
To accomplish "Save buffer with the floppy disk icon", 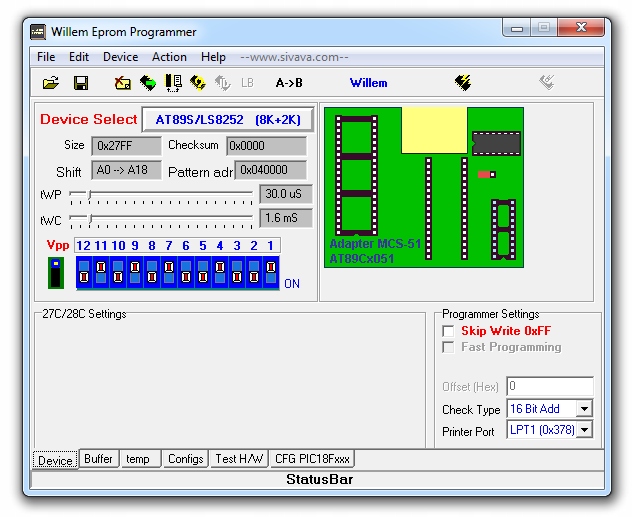I will click(81, 83).
